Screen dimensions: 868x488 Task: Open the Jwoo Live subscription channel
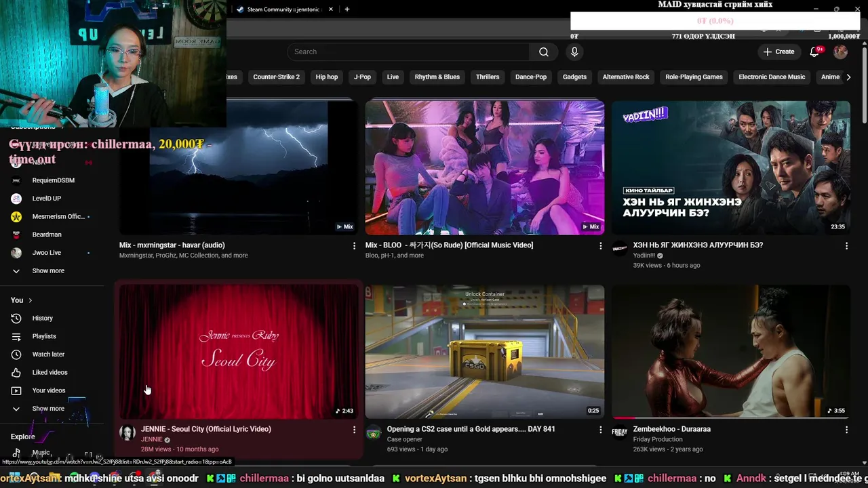[53, 253]
